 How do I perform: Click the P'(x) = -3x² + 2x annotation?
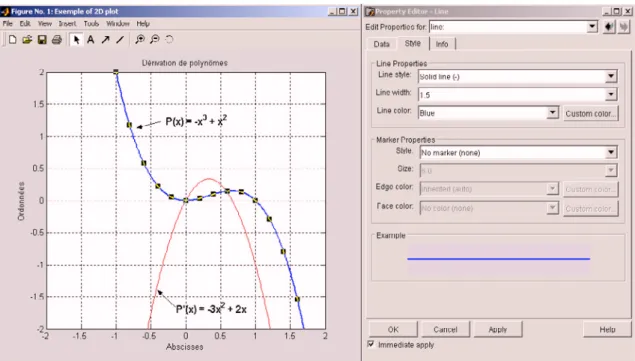211,309
